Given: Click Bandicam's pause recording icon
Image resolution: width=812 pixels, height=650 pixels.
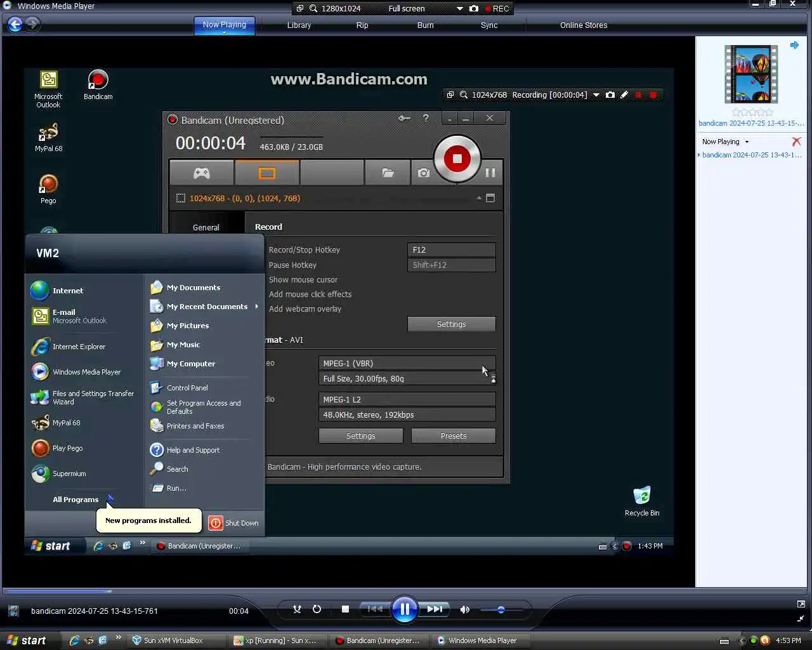Looking at the screenshot, I should [x=490, y=173].
